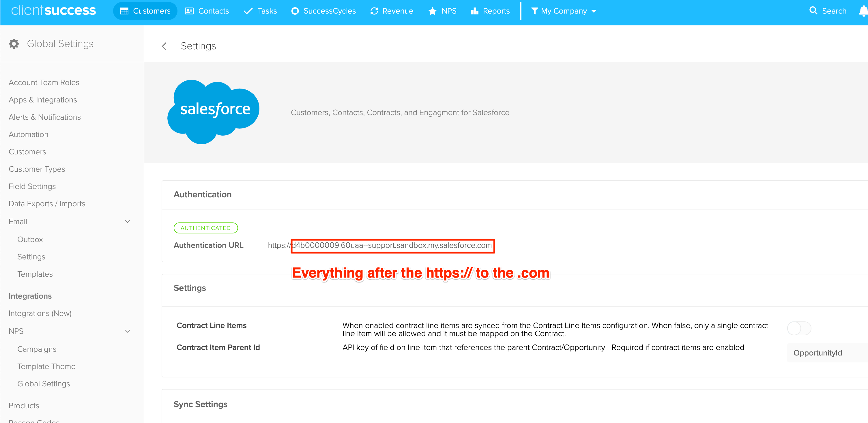Open NPS Campaigns
Viewport: 868px width, 423px height.
click(37, 349)
